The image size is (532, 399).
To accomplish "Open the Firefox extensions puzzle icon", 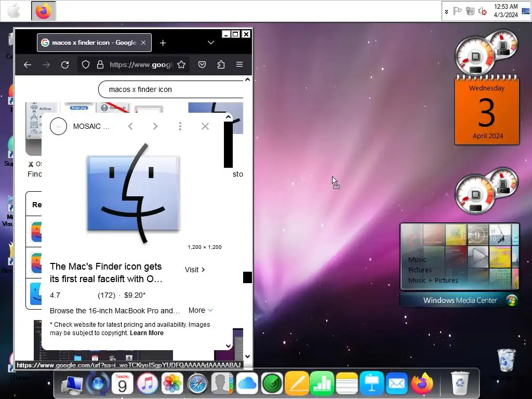I will tap(221, 64).
